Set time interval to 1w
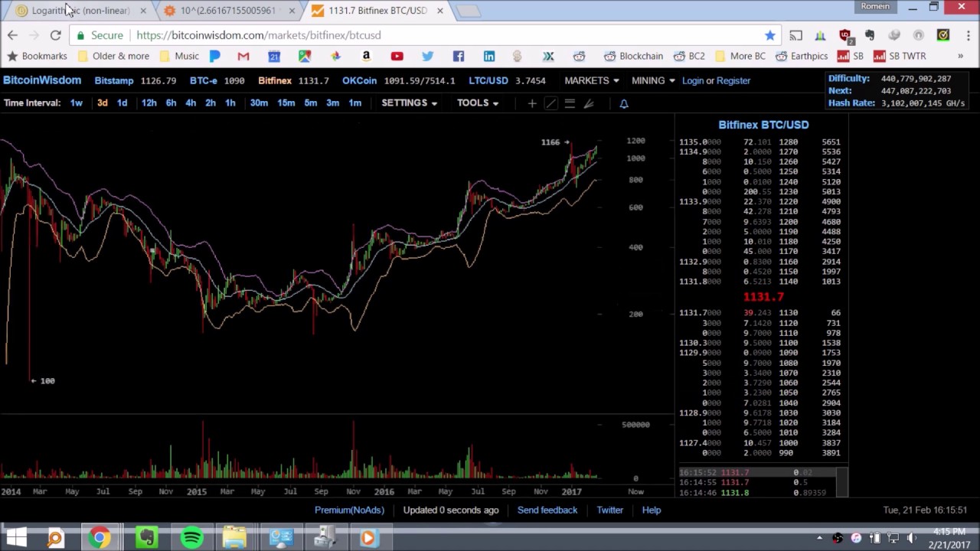Image resolution: width=980 pixels, height=551 pixels. pos(76,103)
